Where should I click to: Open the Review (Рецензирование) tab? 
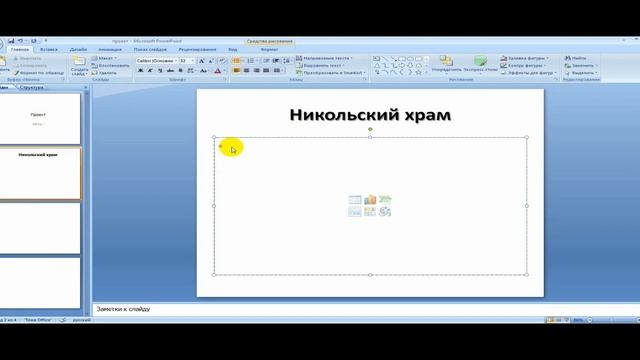pyautogui.click(x=197, y=49)
